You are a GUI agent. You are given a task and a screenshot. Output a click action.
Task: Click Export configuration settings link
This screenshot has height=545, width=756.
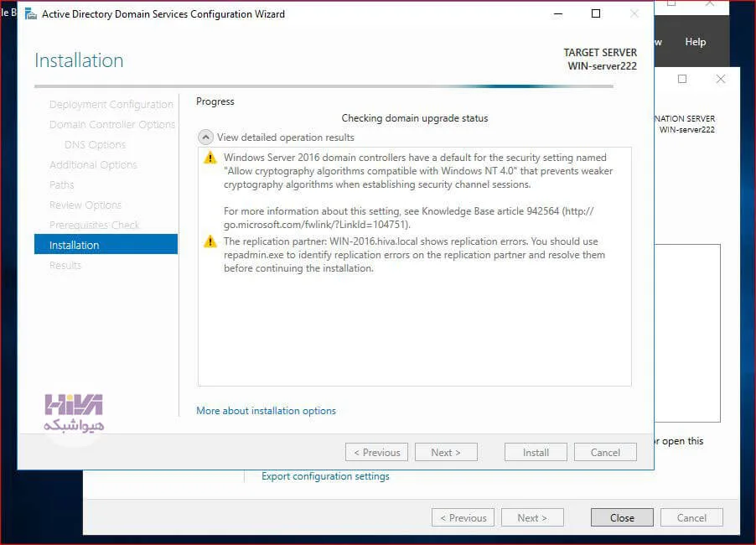(325, 476)
